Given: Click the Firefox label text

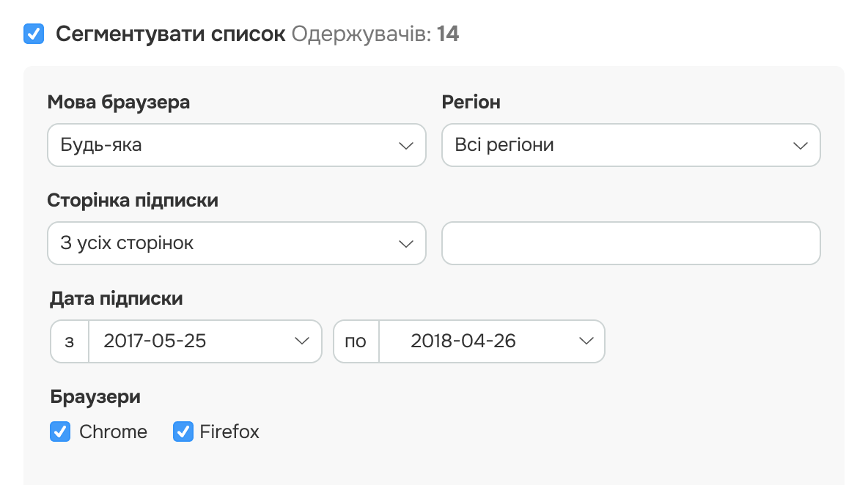Looking at the screenshot, I should [x=229, y=432].
